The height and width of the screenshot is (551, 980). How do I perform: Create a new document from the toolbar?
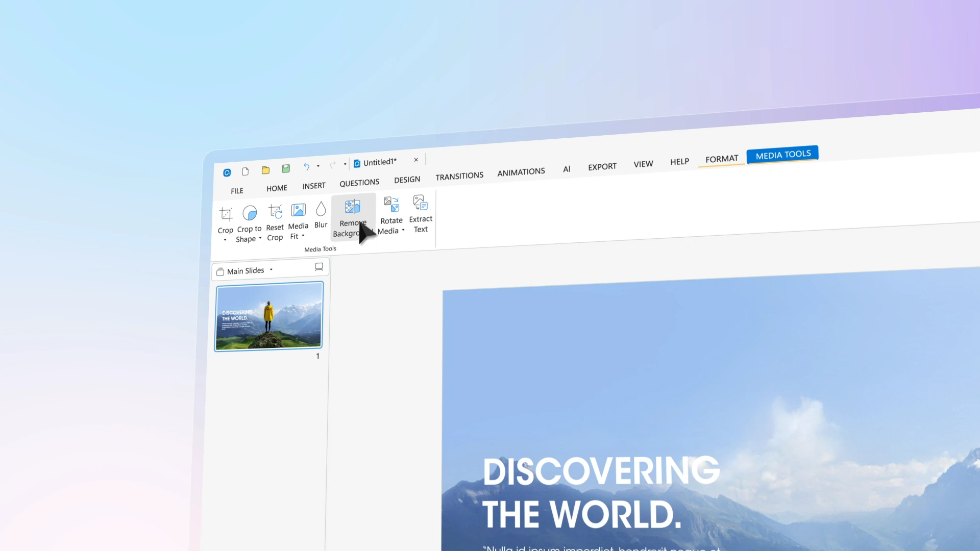246,171
